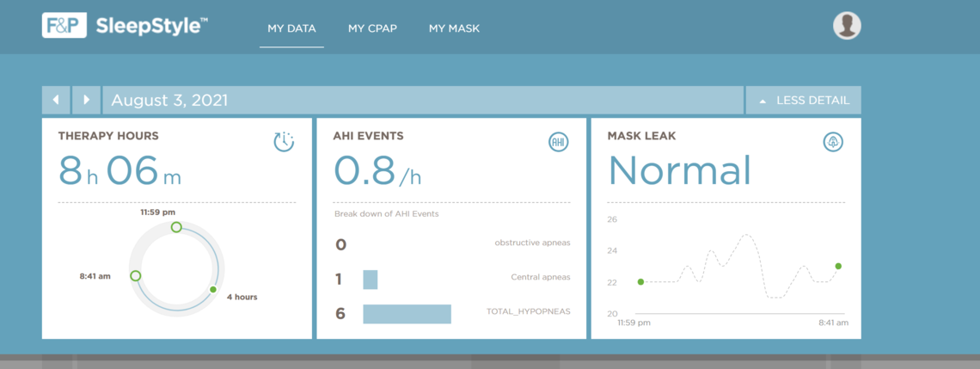The height and width of the screenshot is (369, 980).
Task: Click the THERAPY HOURS heading
Action: pos(108,136)
